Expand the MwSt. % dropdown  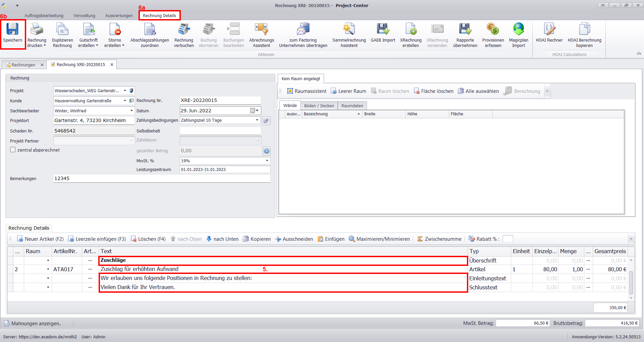tap(267, 161)
